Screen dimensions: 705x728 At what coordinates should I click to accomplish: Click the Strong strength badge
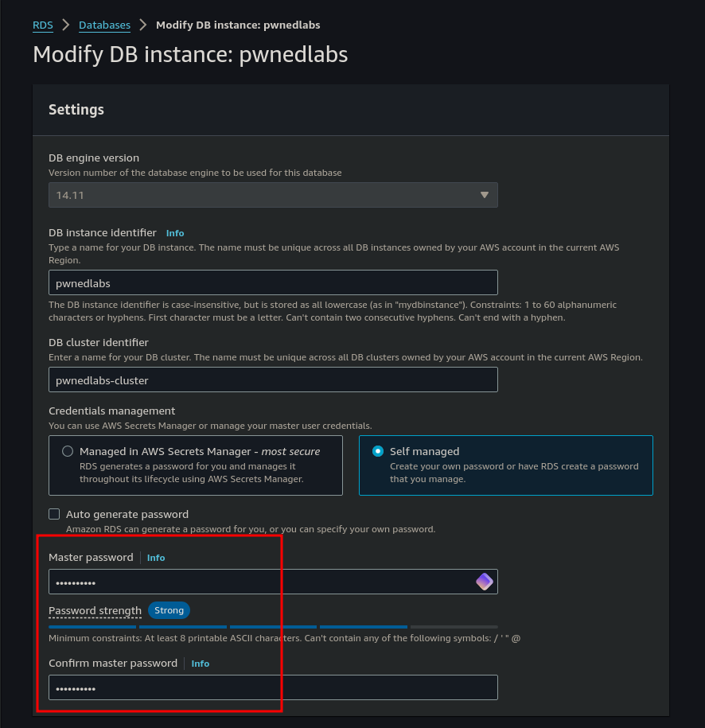point(169,610)
